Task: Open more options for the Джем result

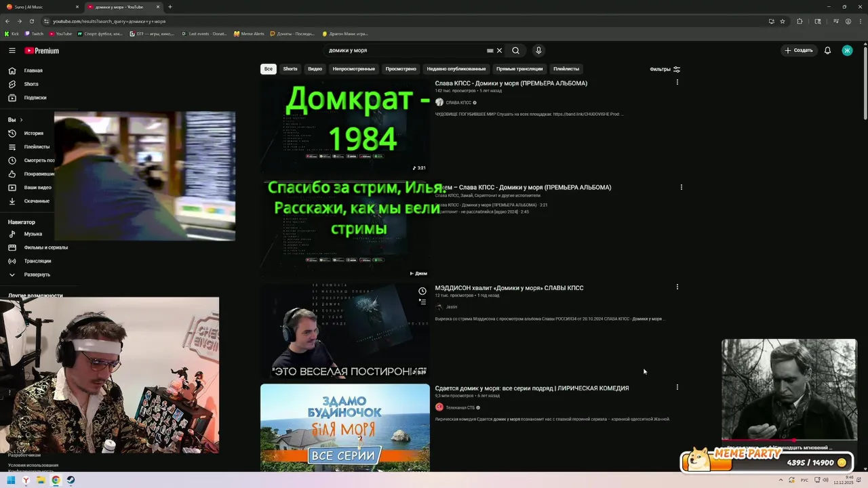Action: point(682,187)
